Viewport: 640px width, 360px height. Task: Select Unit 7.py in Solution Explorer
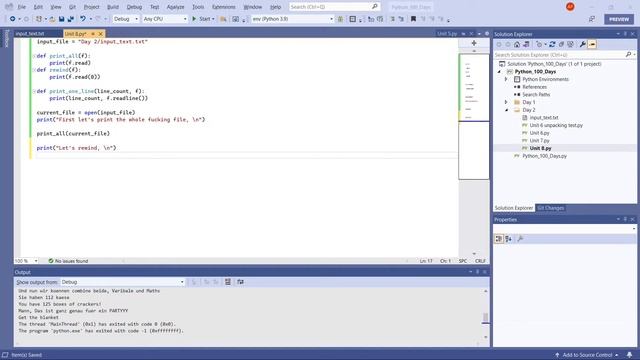point(539,140)
